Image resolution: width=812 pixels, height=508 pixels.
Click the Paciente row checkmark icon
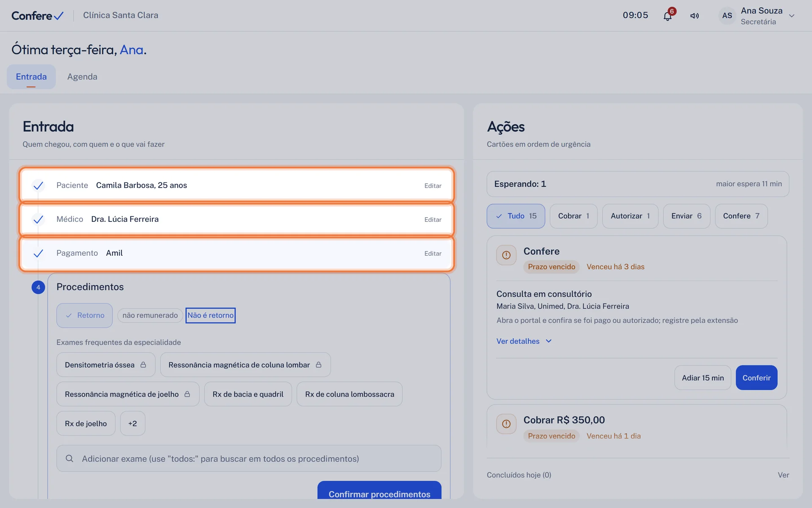(38, 185)
